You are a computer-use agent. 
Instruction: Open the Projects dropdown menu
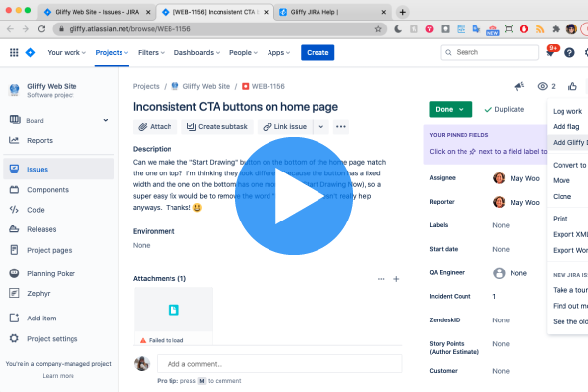coord(112,53)
